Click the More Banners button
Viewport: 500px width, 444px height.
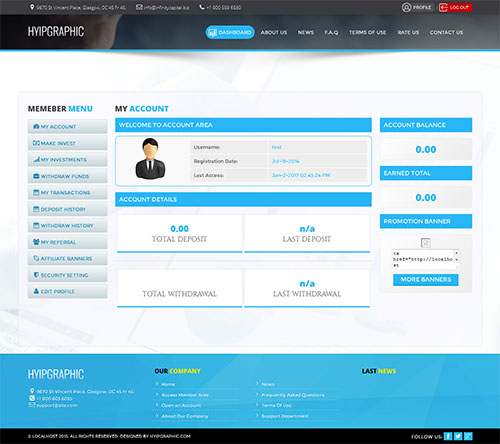pos(426,279)
